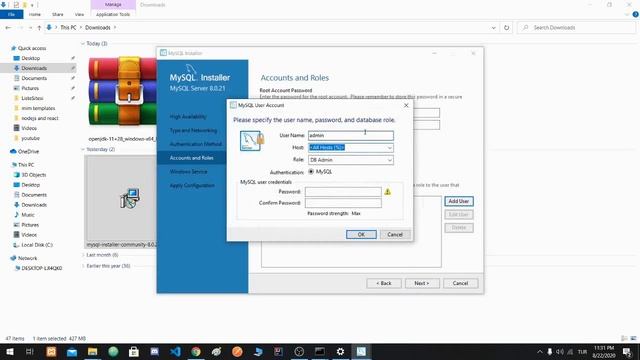Click Back in MySQL Installer
This screenshot has height=360, width=640.
coord(384,283)
